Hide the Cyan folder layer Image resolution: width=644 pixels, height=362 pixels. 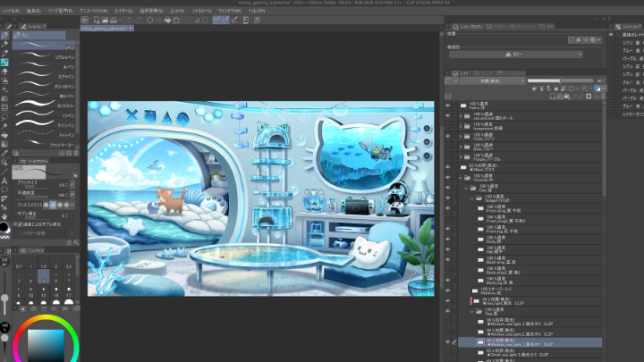tap(448, 136)
